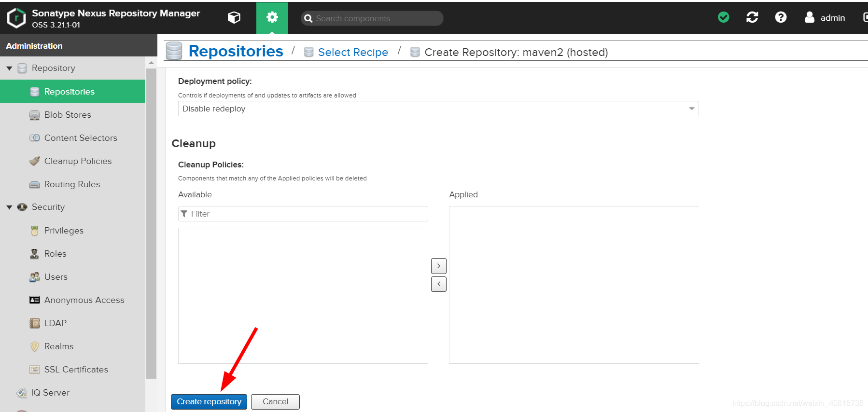Move selected policy back to Available
This screenshot has height=412, width=868.
(x=439, y=284)
